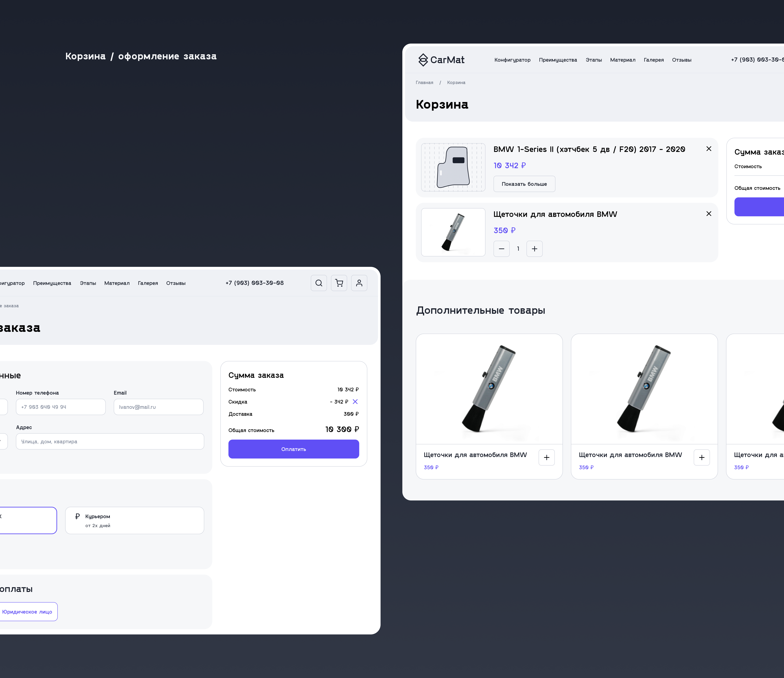This screenshot has height=678, width=784.
Task: Click the address input field
Action: point(110,441)
